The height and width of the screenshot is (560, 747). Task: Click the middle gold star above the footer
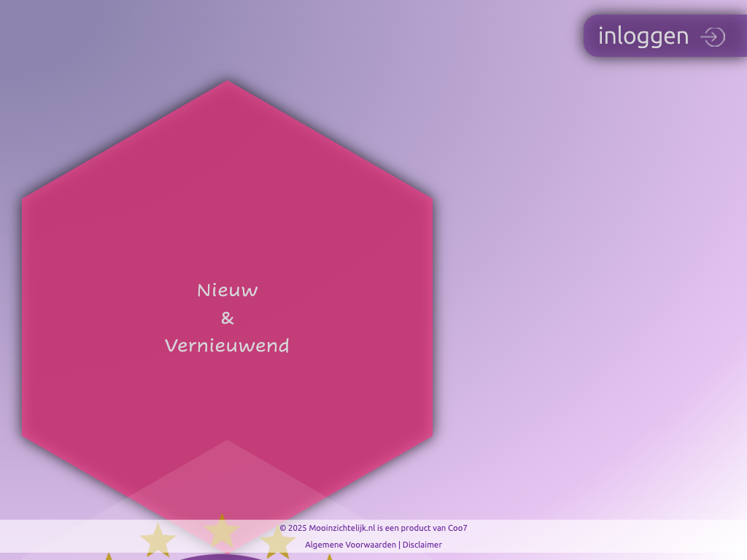(222, 531)
